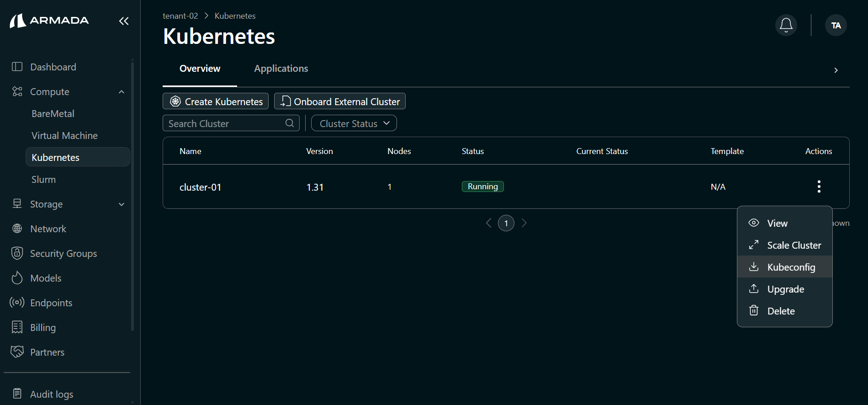Open notifications bell
Screen dimensions: 868x405
[x=786, y=25]
